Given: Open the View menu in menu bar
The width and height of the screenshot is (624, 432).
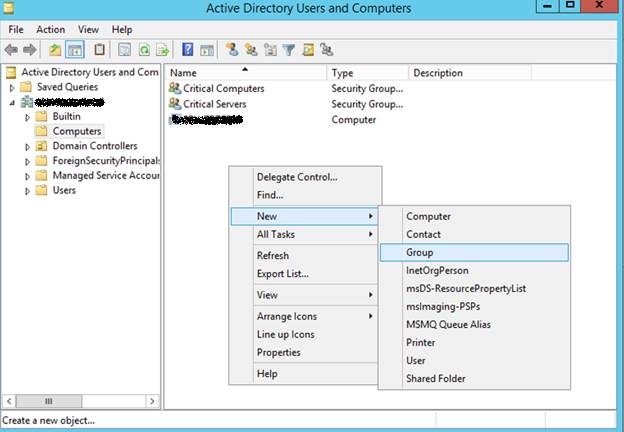Looking at the screenshot, I should tap(88, 29).
